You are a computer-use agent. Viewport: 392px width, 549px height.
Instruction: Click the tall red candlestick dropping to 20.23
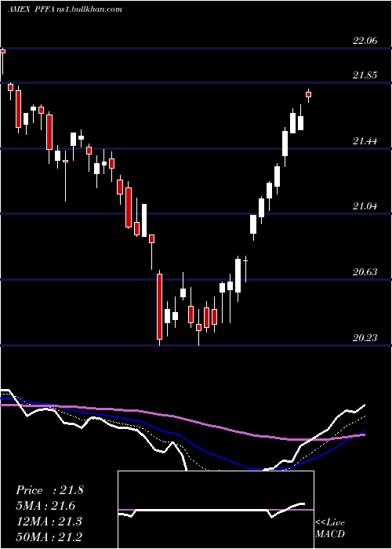point(160,307)
